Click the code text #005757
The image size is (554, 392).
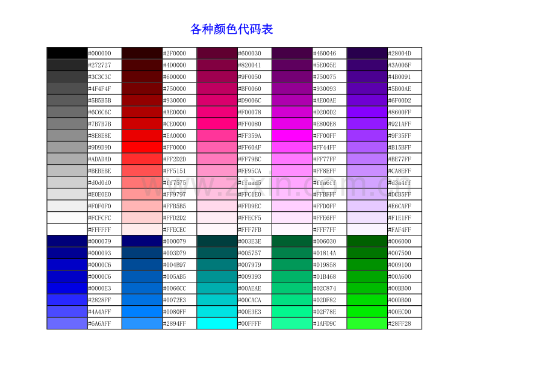(249, 254)
